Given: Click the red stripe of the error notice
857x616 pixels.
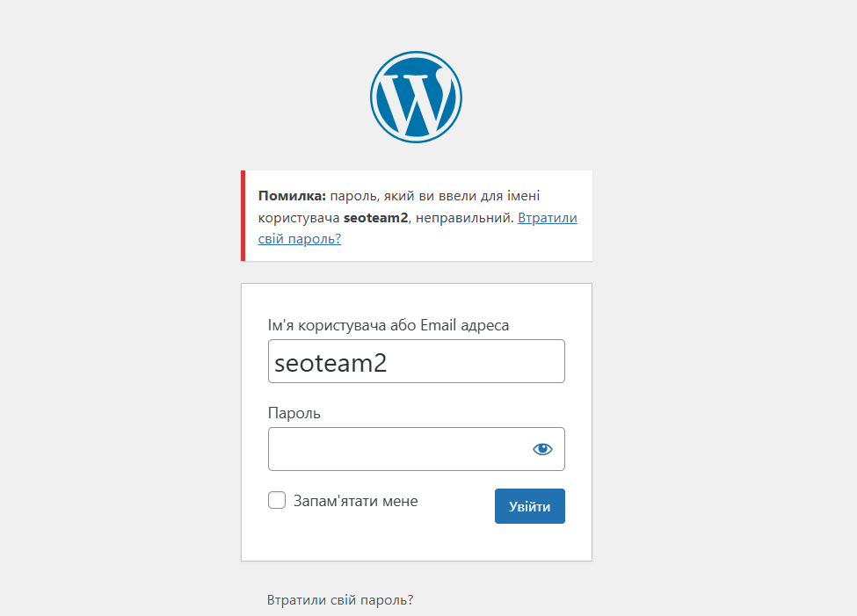Looking at the screenshot, I should coord(243,216).
